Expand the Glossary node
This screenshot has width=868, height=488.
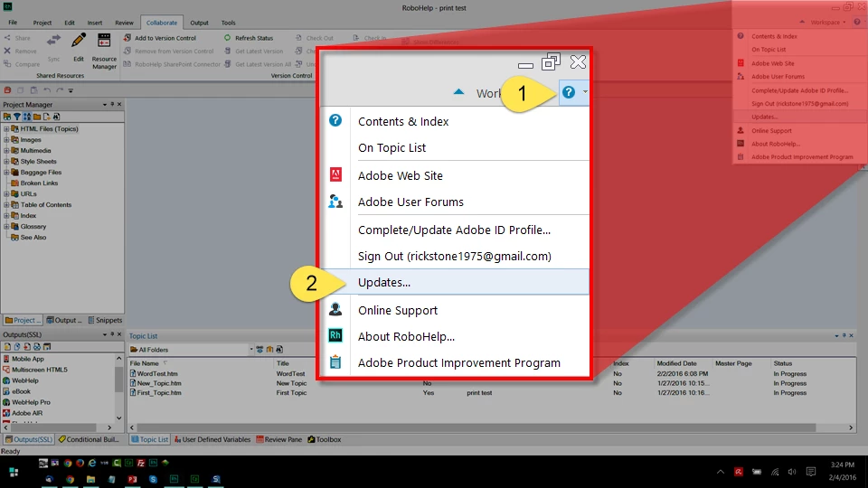point(6,226)
